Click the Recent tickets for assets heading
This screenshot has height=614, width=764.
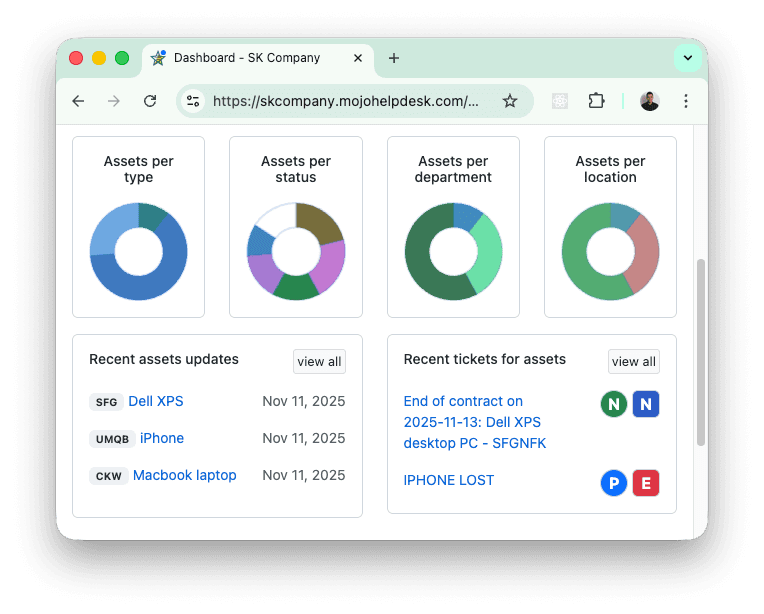point(485,359)
